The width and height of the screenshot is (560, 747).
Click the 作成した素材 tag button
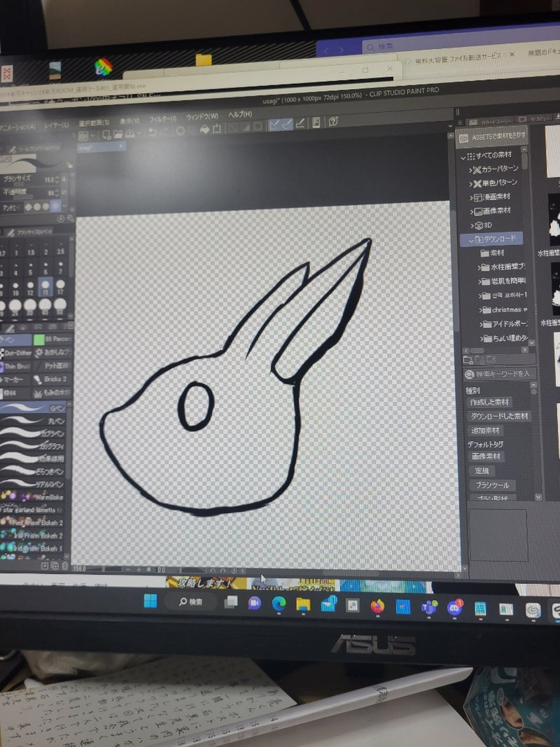489,402
